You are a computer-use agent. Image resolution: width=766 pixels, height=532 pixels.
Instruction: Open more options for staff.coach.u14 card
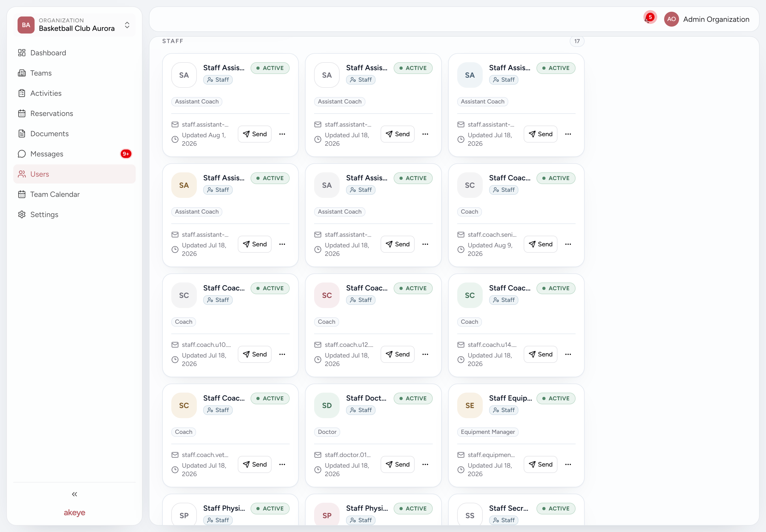568,354
